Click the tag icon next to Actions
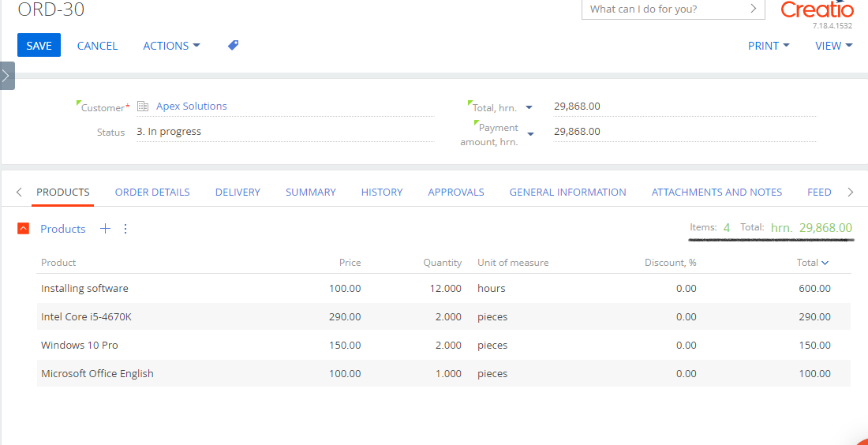Viewport: 868px width, 445px height. 234,46
